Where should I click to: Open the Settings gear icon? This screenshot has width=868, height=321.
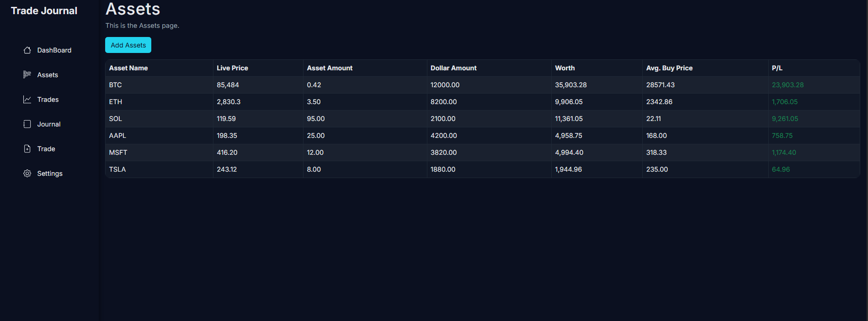(x=27, y=173)
